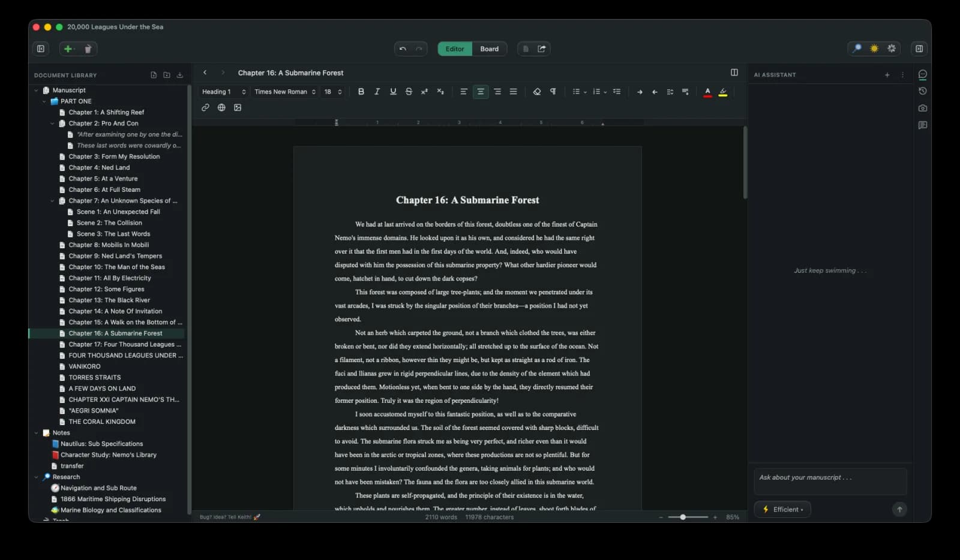
Task: Click Bug? Idea? Tell Keith! link
Action: [230, 517]
